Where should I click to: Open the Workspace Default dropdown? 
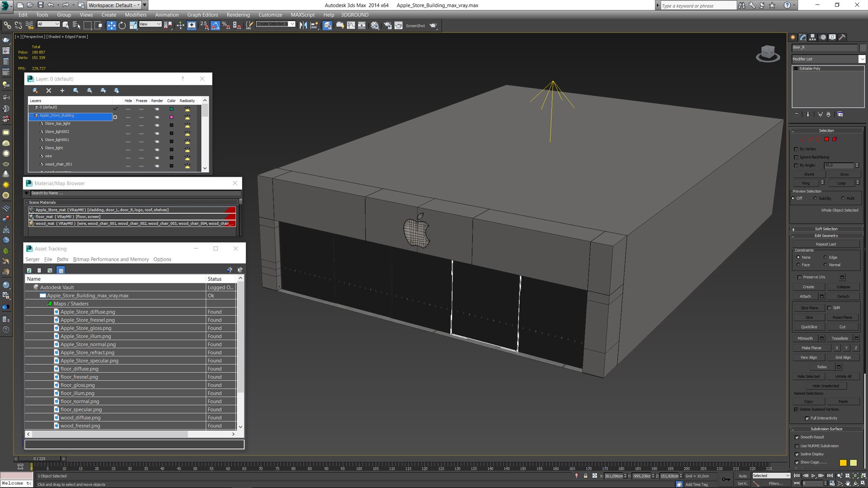113,5
